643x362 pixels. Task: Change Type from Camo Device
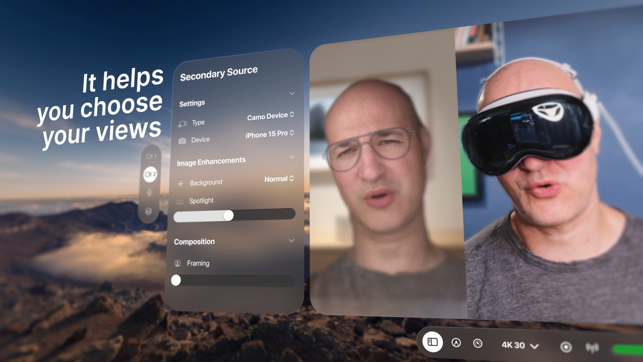point(270,116)
